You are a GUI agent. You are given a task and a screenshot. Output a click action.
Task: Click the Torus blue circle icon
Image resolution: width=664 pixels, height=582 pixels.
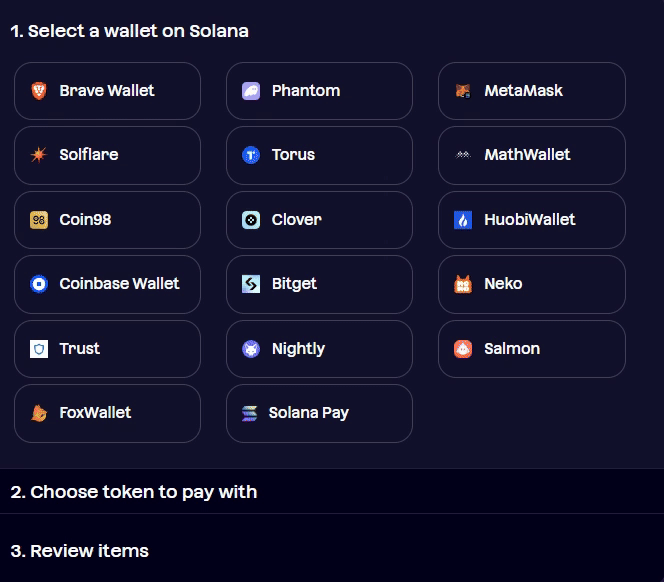[251, 155]
